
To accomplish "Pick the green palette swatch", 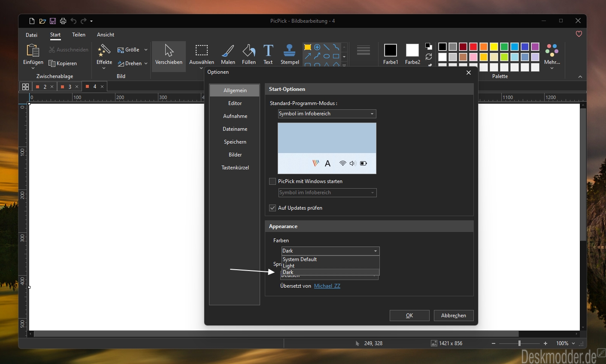I will pos(504,47).
